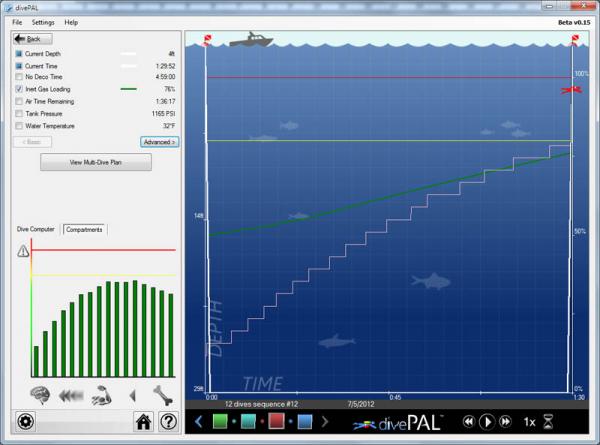
Task: Click the View Multi-Dive Plan button
Action: point(96,162)
